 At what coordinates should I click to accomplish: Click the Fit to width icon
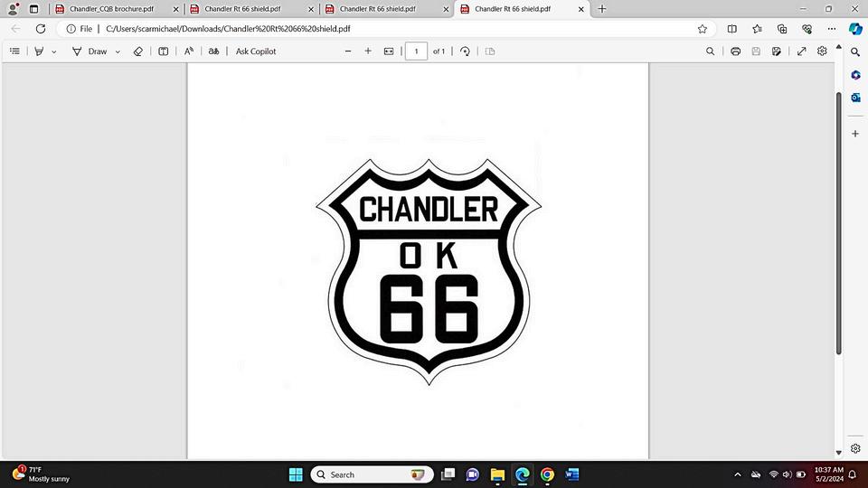[389, 51]
